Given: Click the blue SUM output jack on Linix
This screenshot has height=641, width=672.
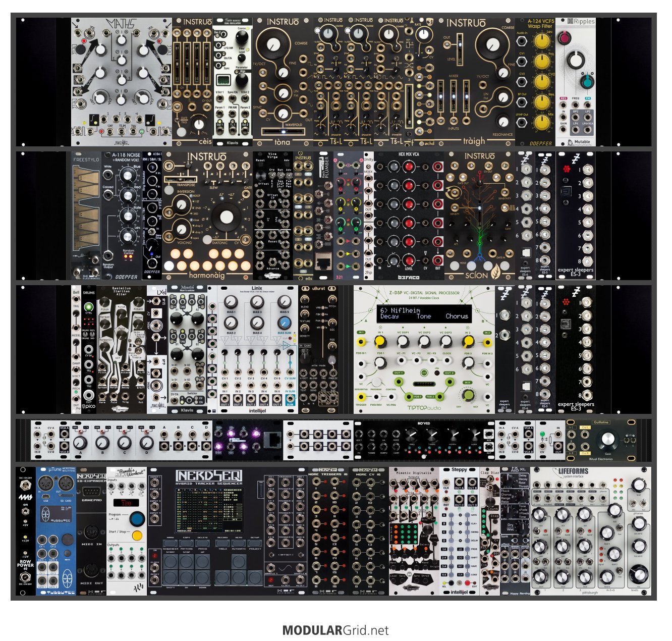Looking at the screenshot, I should (290, 399).
